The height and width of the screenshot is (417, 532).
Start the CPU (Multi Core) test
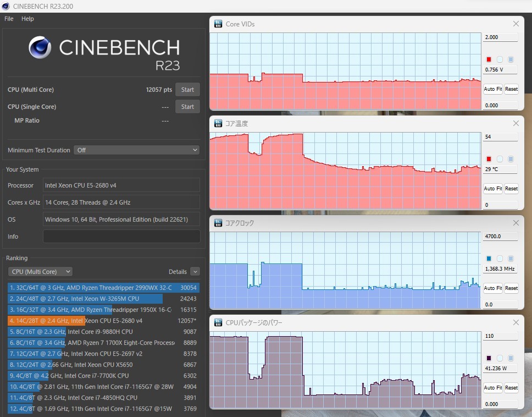[x=187, y=90]
